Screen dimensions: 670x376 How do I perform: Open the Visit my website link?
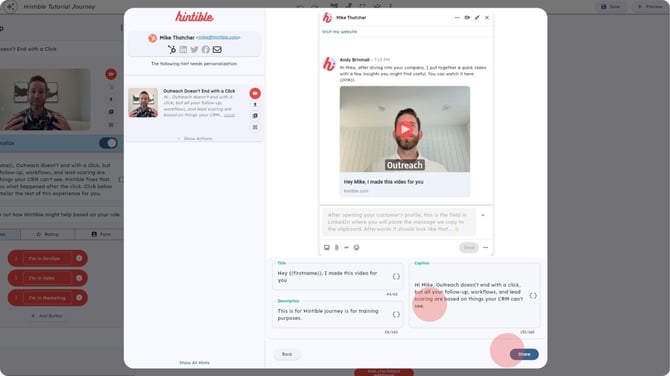(x=340, y=32)
